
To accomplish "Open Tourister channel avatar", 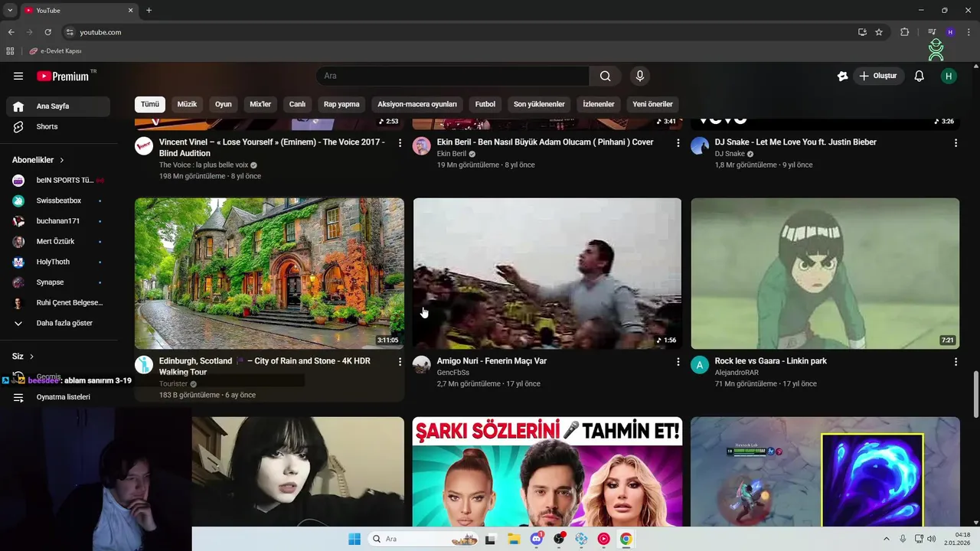I will (x=144, y=365).
